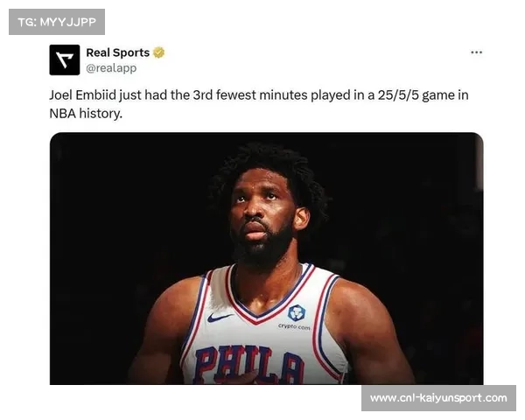Open the @realapp handle
This screenshot has height=420, width=525.
pos(111,68)
